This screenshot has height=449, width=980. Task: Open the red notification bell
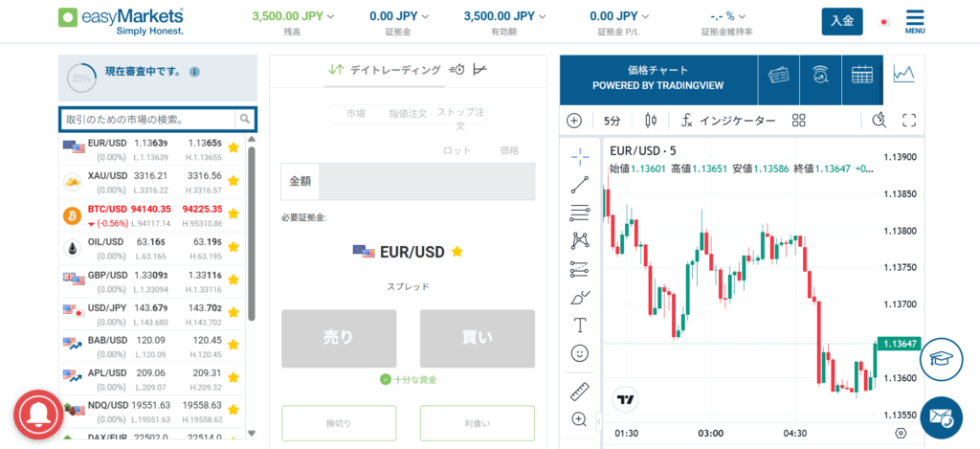click(37, 413)
